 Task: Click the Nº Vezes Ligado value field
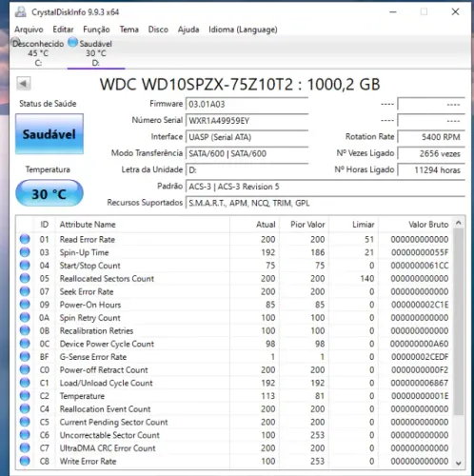point(431,153)
